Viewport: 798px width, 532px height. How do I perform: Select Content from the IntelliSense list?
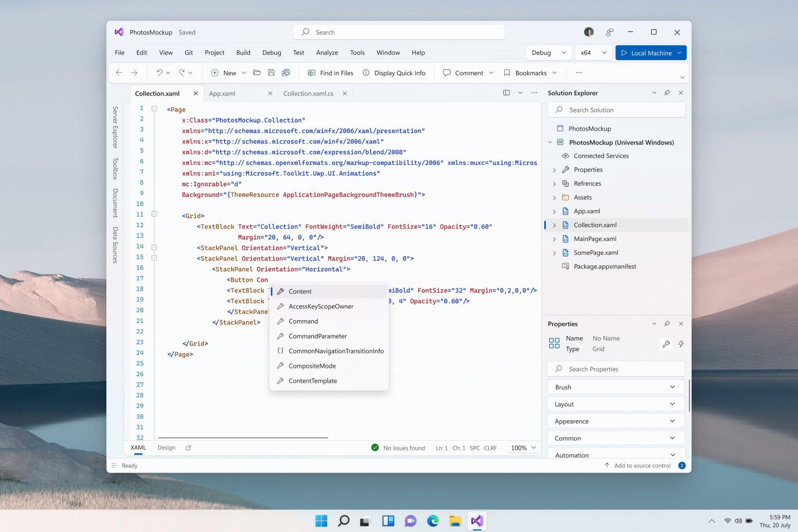(x=329, y=291)
